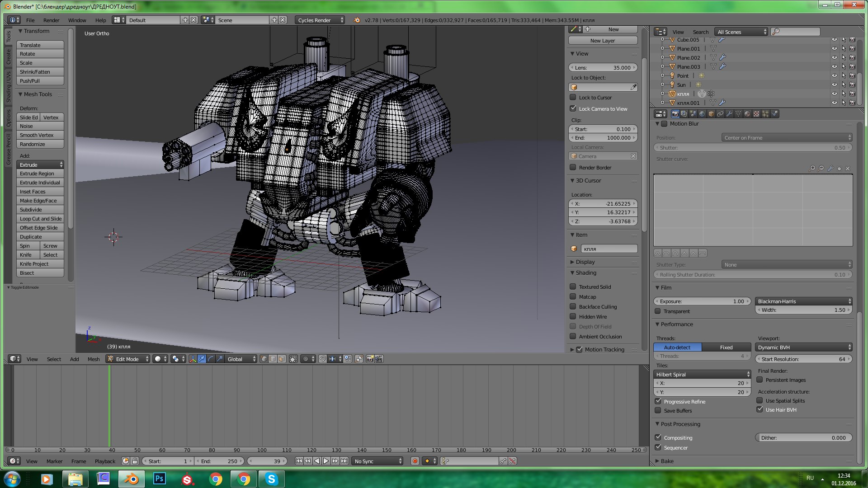Viewport: 868px width, 488px height.
Task: Toggle the 3D manipulator widget in viewport header
Action: [193, 359]
